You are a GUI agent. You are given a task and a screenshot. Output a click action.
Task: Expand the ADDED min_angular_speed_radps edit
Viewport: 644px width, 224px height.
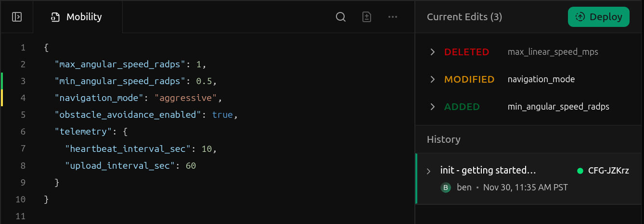[432, 107]
